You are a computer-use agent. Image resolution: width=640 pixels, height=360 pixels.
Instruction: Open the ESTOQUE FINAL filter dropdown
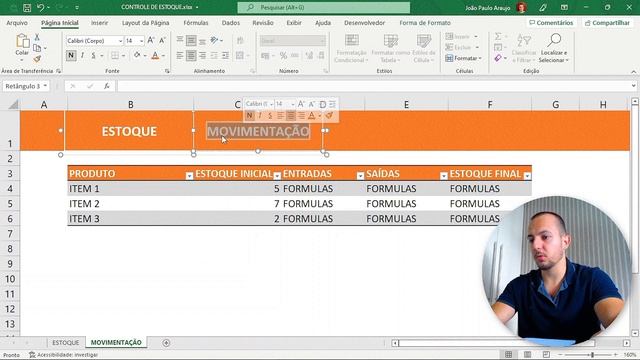[527, 176]
